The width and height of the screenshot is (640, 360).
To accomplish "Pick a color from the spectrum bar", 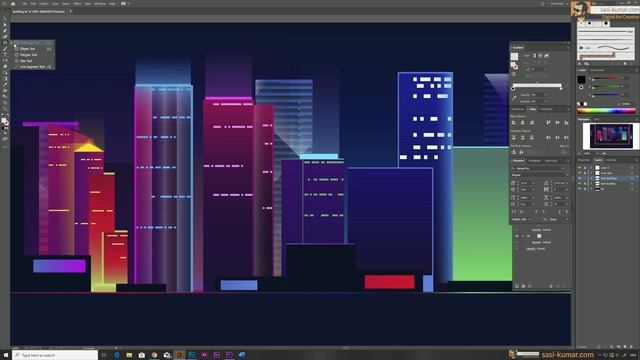I will (607, 111).
